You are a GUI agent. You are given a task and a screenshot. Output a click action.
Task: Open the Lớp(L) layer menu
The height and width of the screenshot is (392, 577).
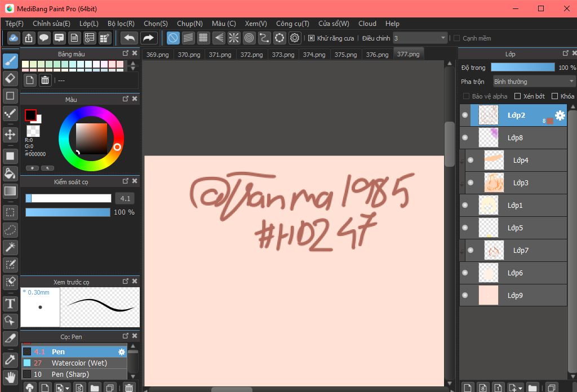(89, 24)
